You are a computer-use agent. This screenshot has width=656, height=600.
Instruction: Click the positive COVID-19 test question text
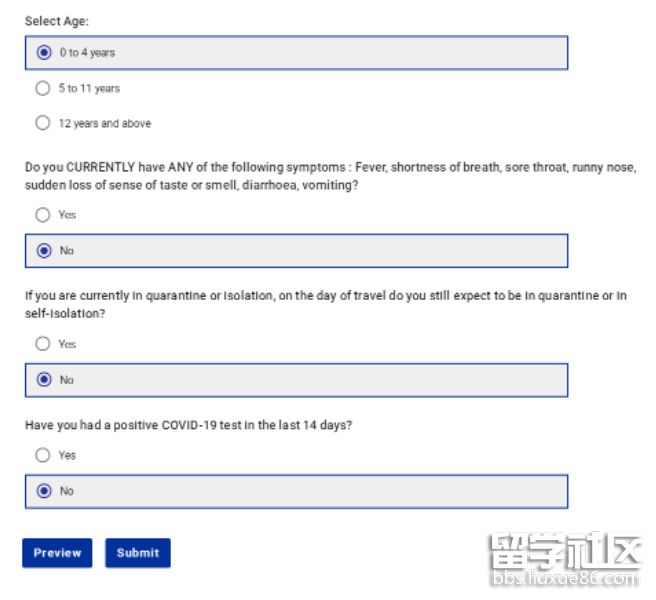tap(189, 425)
